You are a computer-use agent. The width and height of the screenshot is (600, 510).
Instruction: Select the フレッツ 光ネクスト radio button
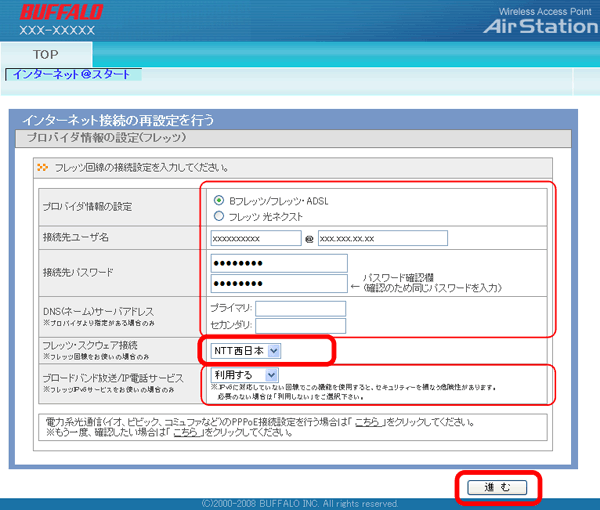(219, 216)
